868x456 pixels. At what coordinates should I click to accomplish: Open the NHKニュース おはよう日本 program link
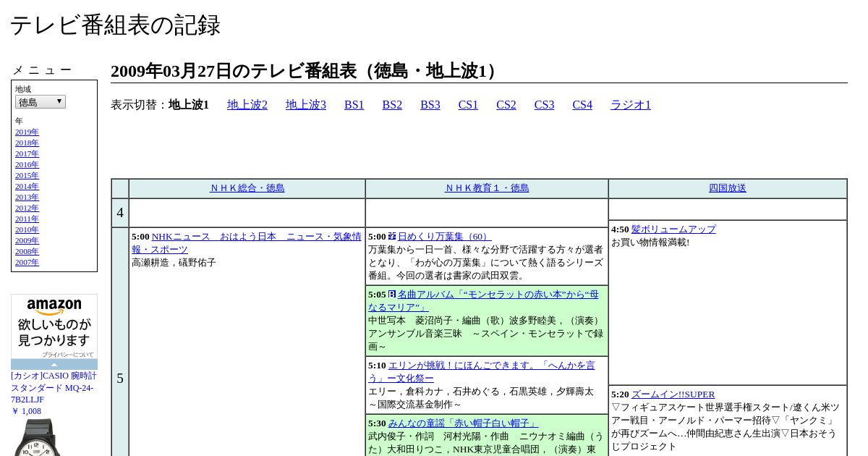pyautogui.click(x=247, y=243)
